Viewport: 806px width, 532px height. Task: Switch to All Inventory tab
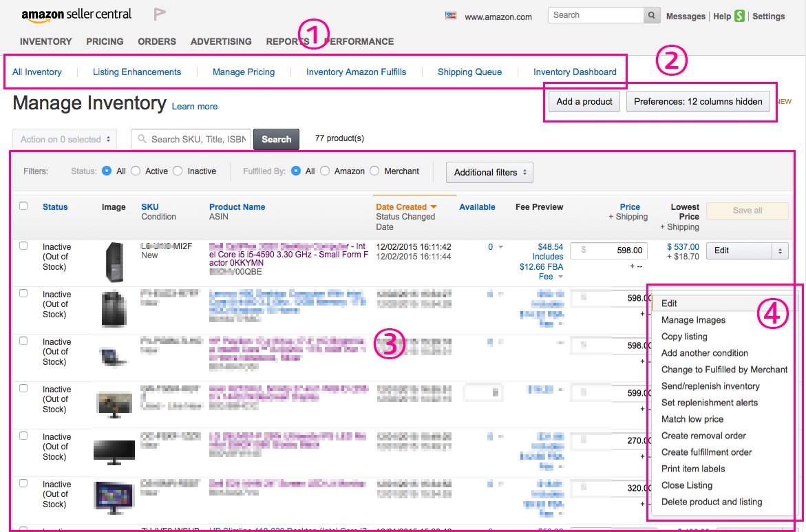[37, 72]
